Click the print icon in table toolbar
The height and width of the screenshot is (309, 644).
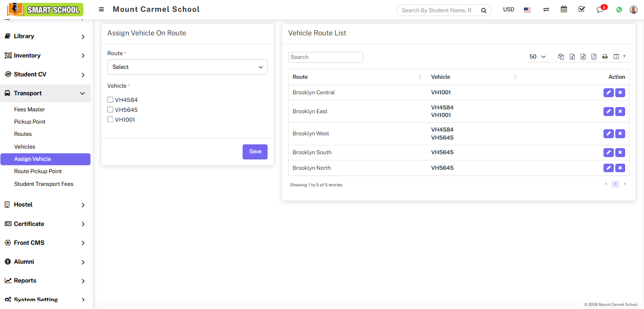point(605,57)
